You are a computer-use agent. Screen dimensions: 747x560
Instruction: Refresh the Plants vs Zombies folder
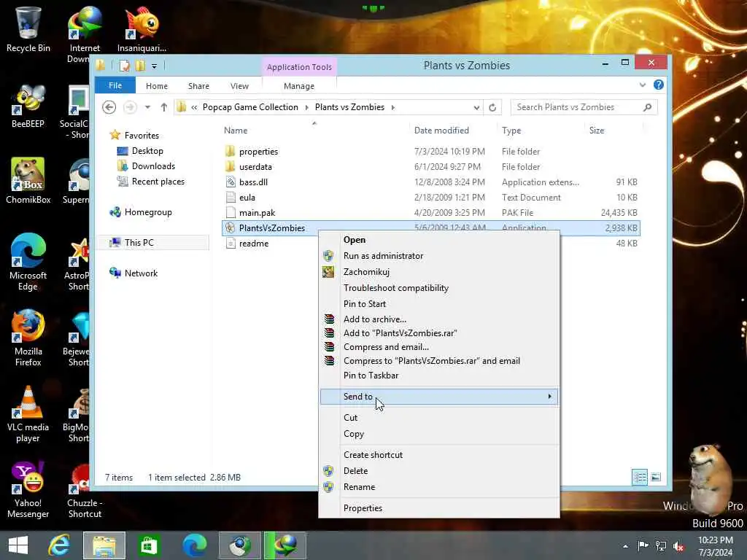(492, 108)
